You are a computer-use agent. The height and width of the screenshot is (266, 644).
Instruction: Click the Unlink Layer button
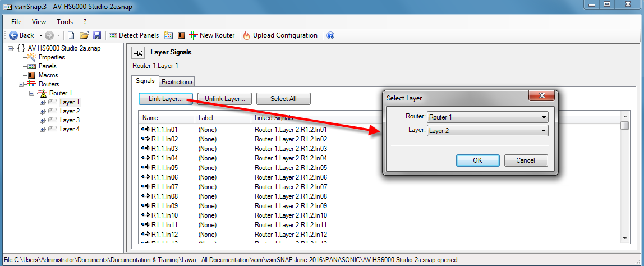pos(224,99)
